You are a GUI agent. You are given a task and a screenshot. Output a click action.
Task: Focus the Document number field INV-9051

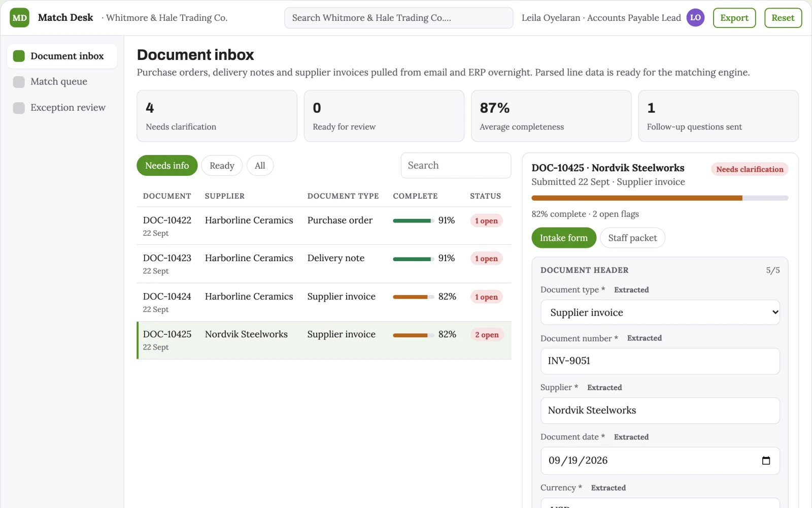tap(660, 361)
